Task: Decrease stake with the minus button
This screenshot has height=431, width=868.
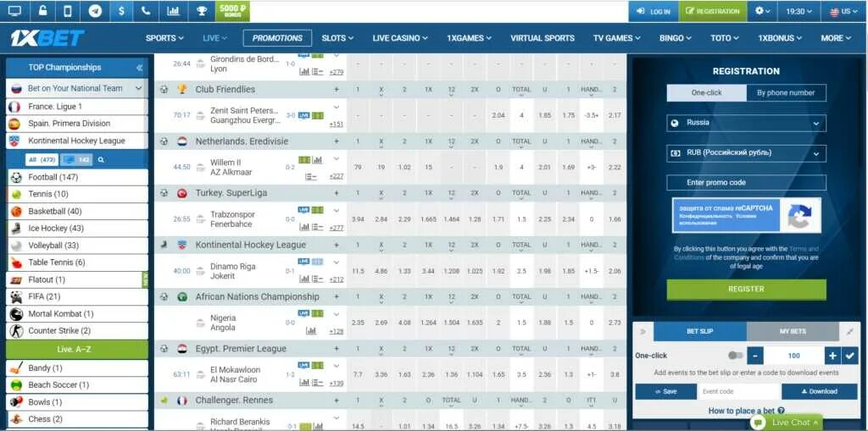Action: tap(755, 355)
